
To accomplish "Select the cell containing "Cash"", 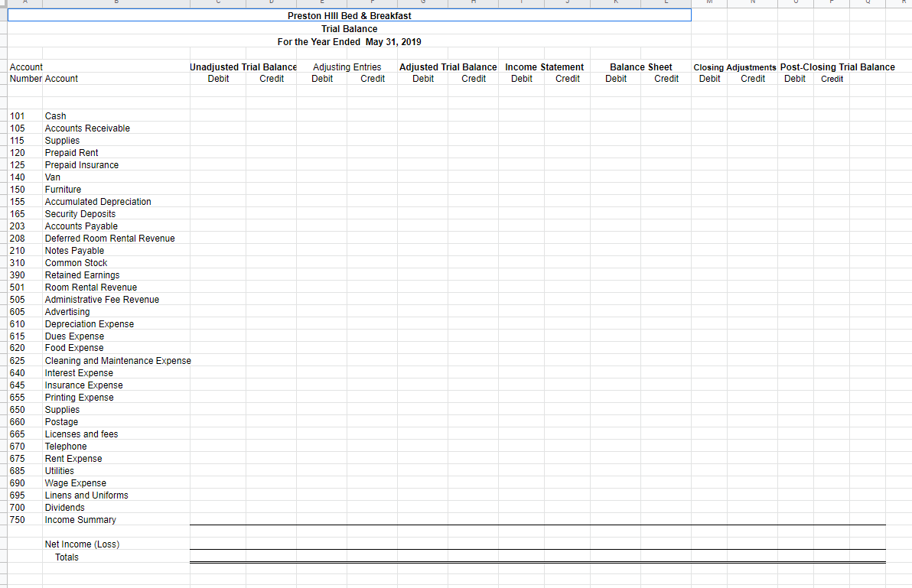I will (54, 115).
